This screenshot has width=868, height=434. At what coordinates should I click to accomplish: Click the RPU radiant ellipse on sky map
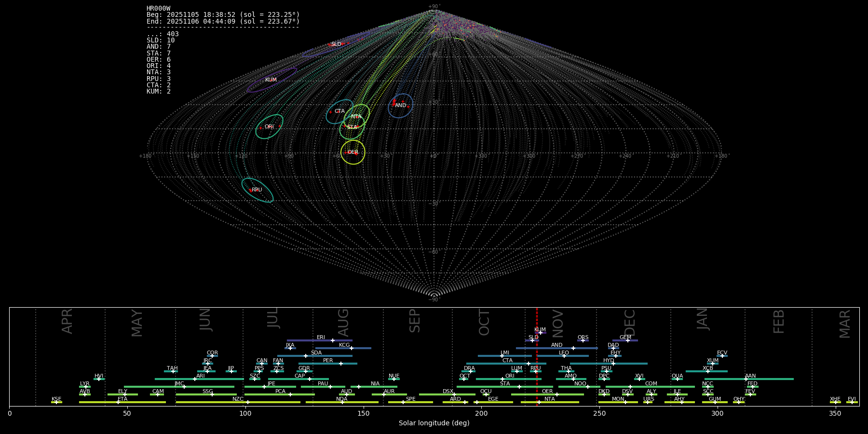257,190
